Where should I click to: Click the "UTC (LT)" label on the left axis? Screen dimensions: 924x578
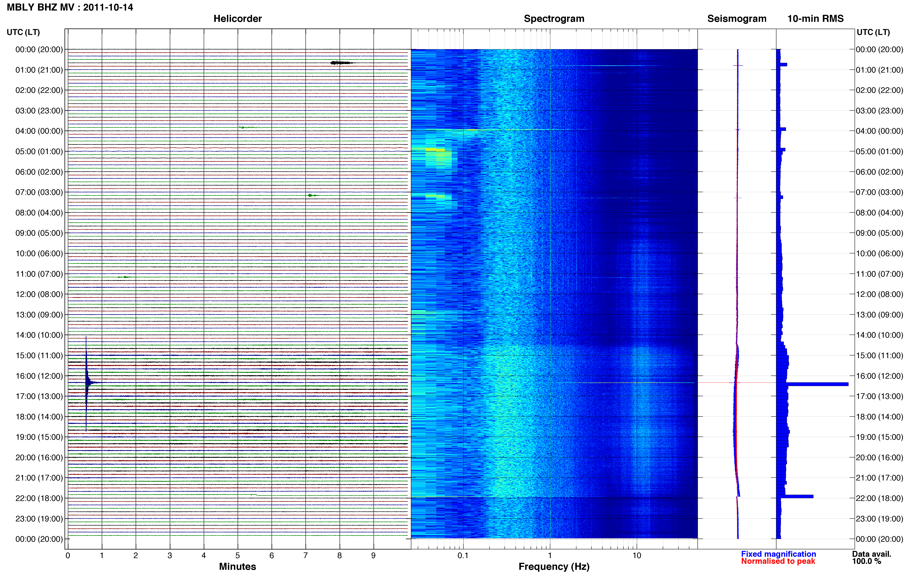coord(23,32)
